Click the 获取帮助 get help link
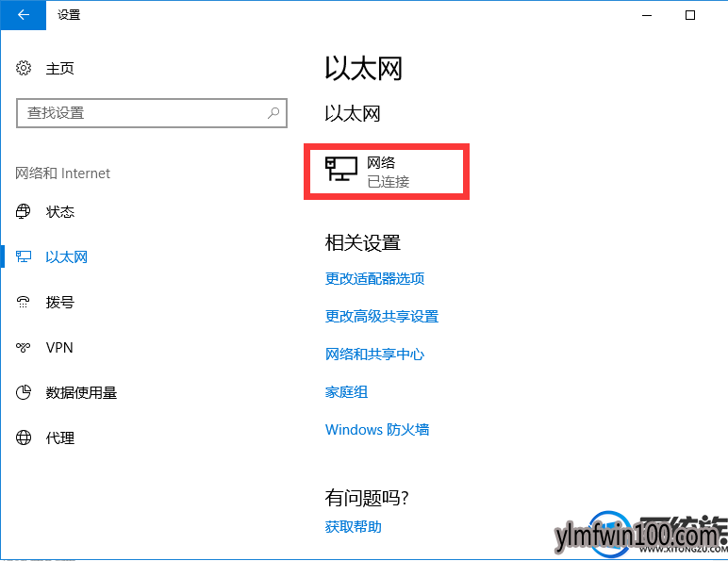Image resolution: width=728 pixels, height=561 pixels. click(x=354, y=527)
